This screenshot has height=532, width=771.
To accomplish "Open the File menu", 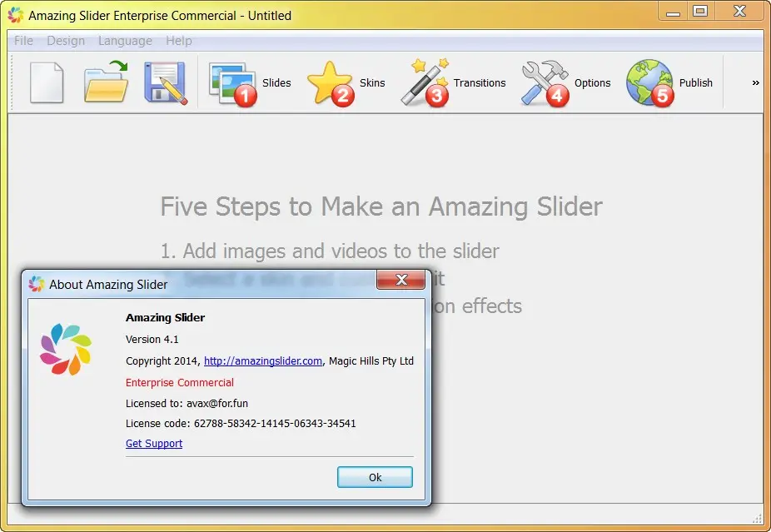I will coord(23,41).
